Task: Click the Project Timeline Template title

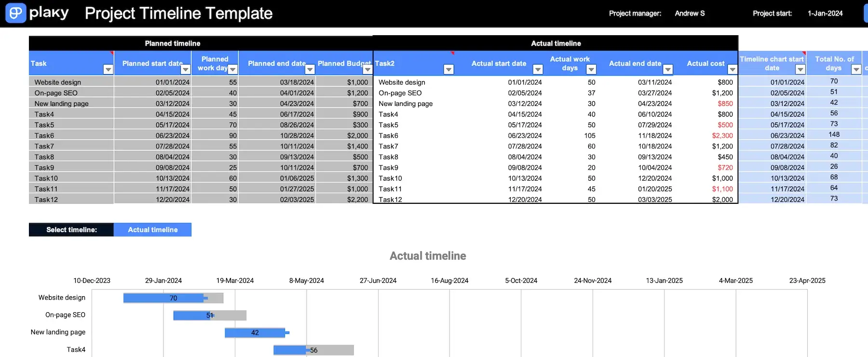Action: coord(179,13)
